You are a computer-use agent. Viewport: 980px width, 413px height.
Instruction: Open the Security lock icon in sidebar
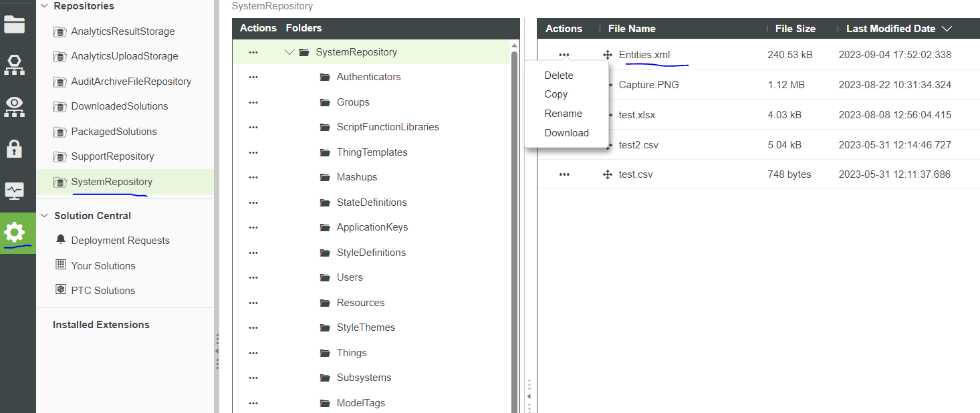point(17,148)
